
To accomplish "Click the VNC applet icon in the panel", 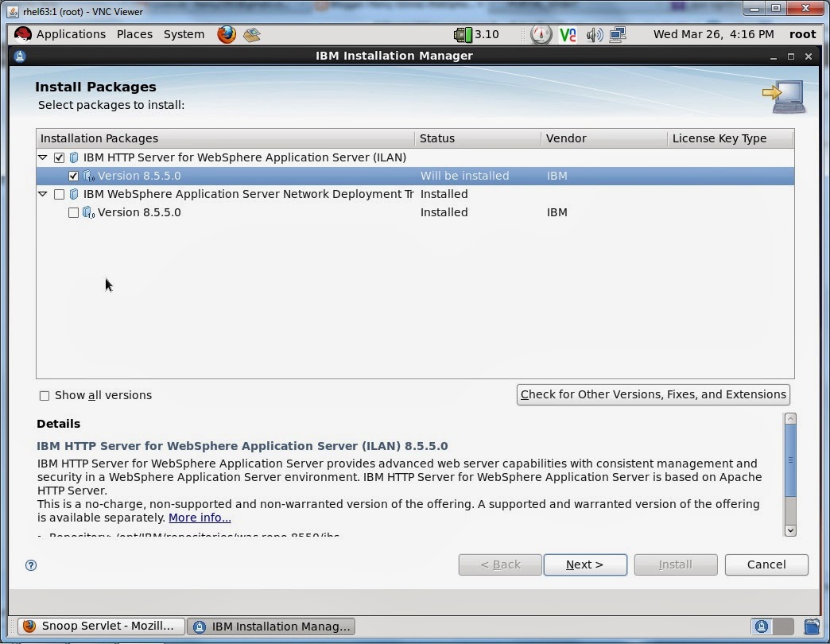I will (568, 34).
